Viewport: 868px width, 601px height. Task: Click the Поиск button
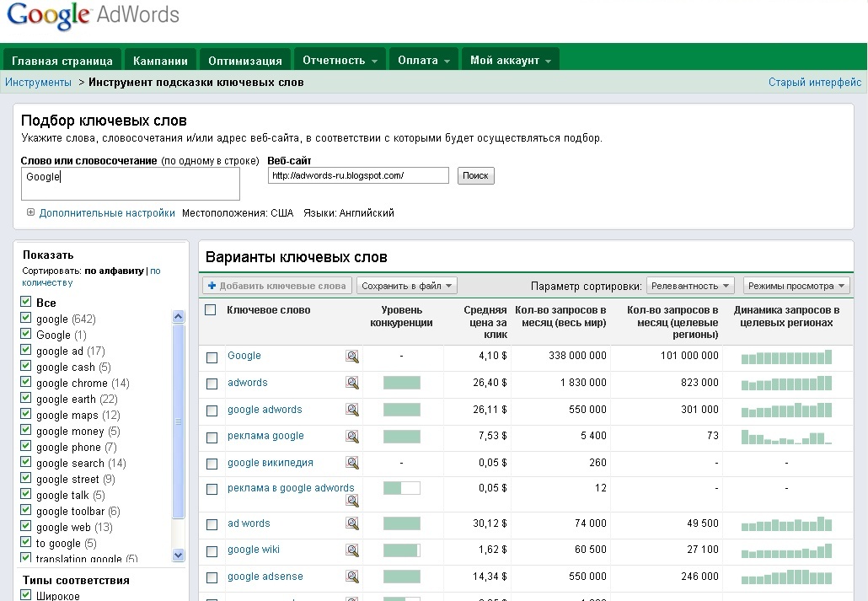pos(475,175)
